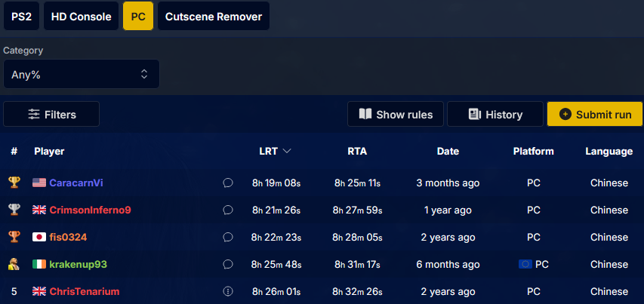Viewport: 644px width, 304px height.
Task: Open krakenup93's player profile
Action: click(x=78, y=265)
